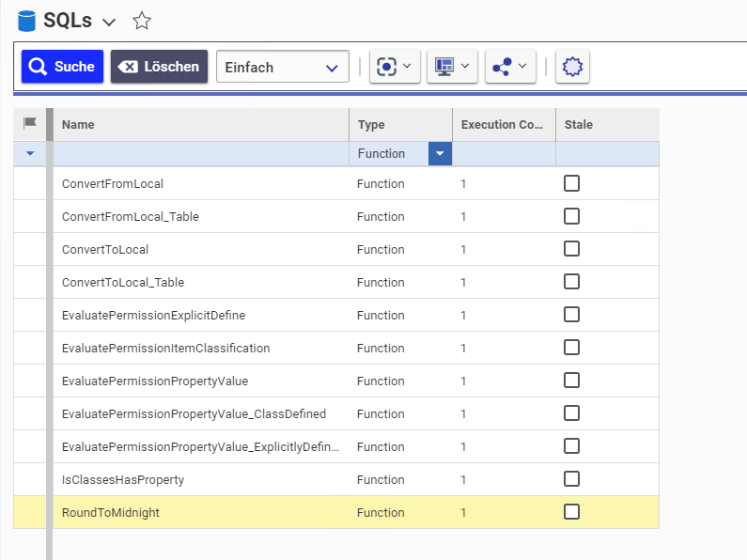The height and width of the screenshot is (560, 747).
Task: Click the SQLs database icon
Action: 26,21
